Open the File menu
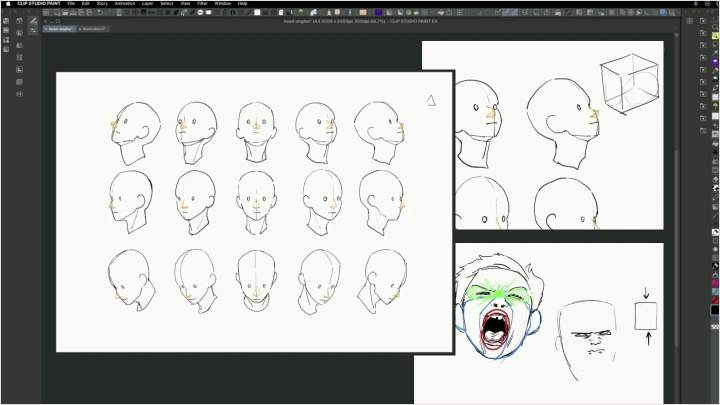 tap(71, 3)
